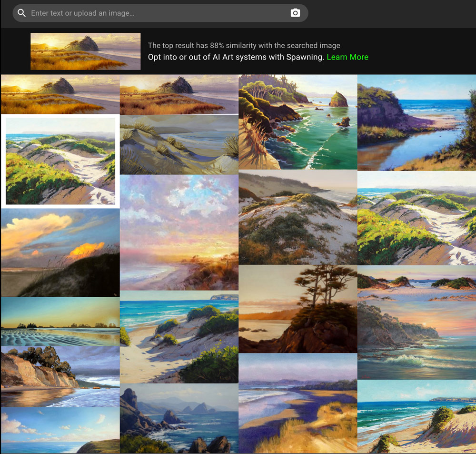Image resolution: width=476 pixels, height=454 pixels.
Task: Open the rippled tidal flats sunset painting
Action: (60, 322)
